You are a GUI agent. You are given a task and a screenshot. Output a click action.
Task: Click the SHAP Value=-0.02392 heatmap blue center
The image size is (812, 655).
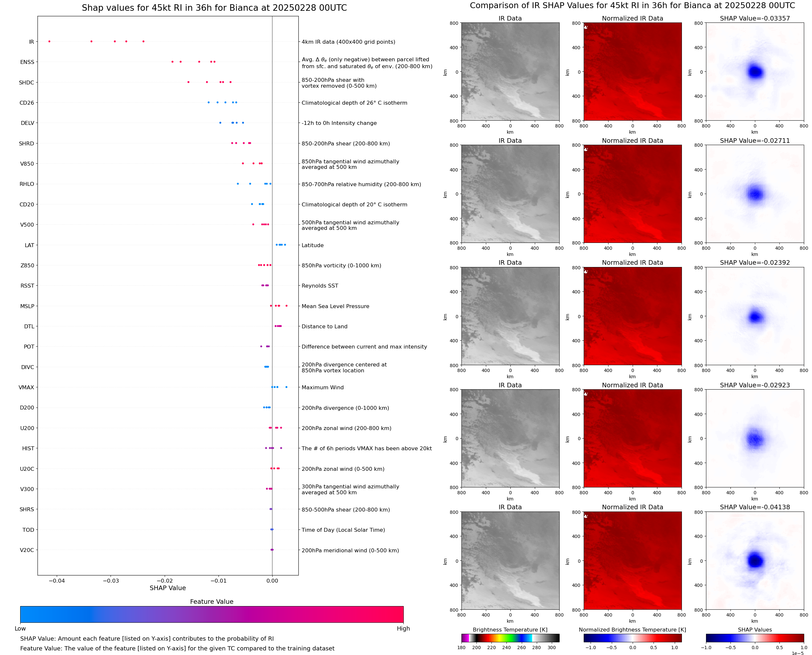755,317
